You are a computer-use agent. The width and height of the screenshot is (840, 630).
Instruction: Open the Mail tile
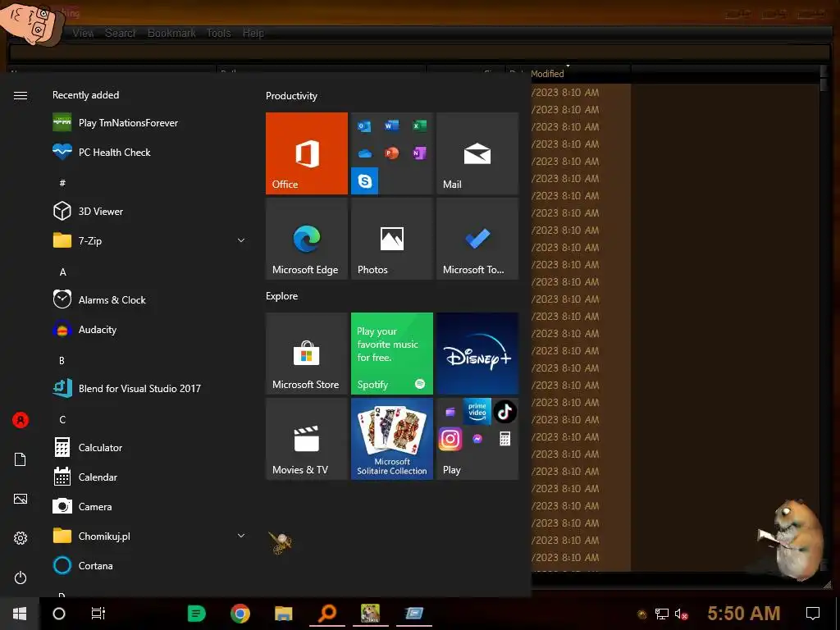(477, 153)
